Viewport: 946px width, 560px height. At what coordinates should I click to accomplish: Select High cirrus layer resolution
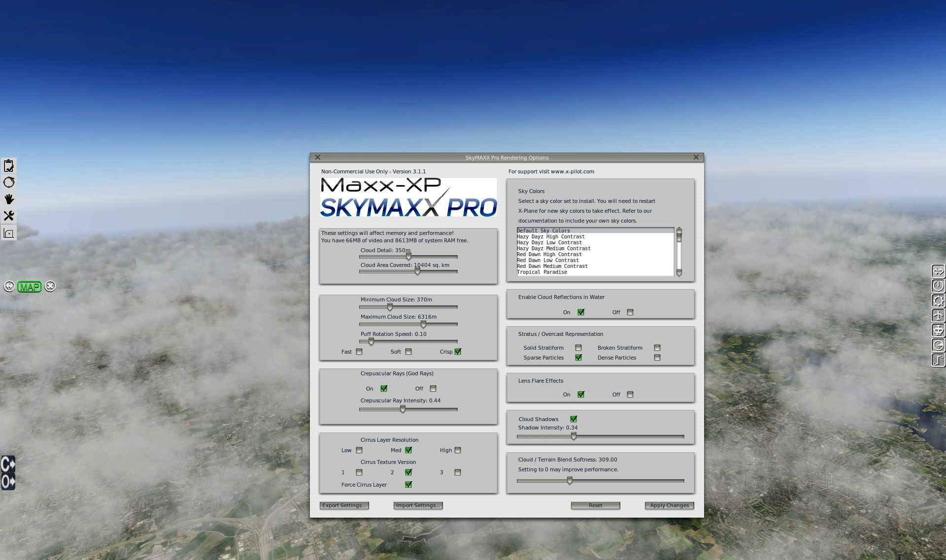tap(458, 450)
